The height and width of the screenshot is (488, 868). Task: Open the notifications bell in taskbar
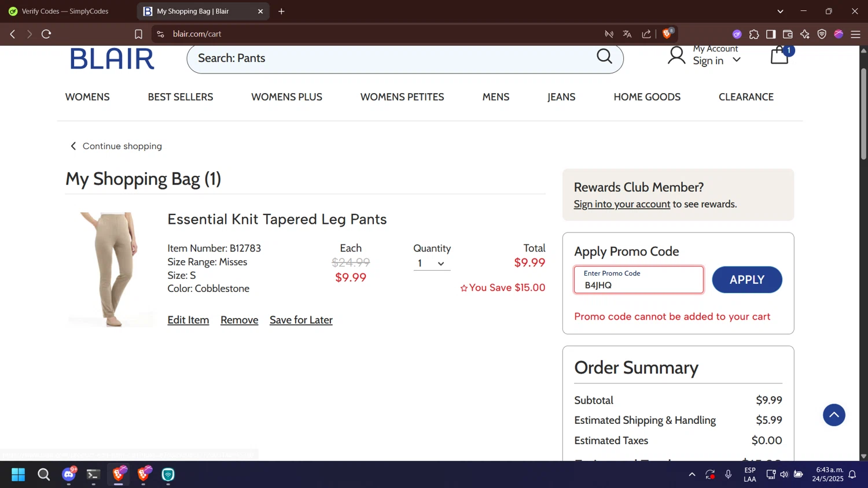[x=852, y=475]
